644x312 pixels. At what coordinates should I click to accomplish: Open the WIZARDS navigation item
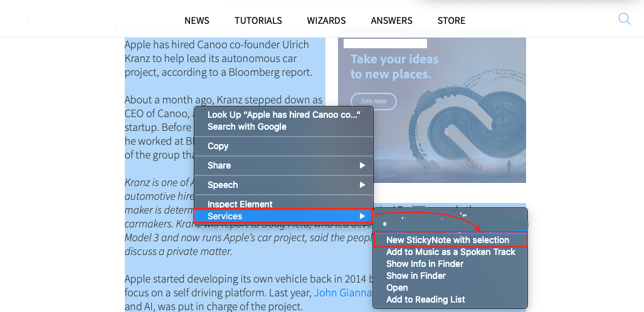click(326, 21)
